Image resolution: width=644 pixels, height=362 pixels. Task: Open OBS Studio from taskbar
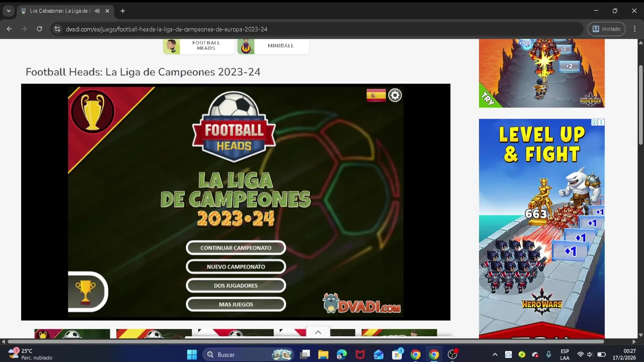[x=452, y=354]
